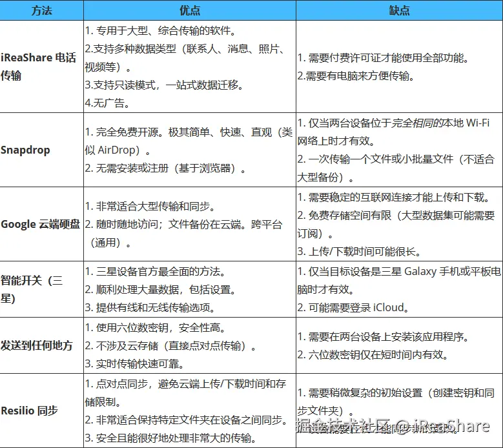Click text 支持只读模式，一站式数据迁移
The width and height of the screenshot is (503, 448).
pos(165,85)
